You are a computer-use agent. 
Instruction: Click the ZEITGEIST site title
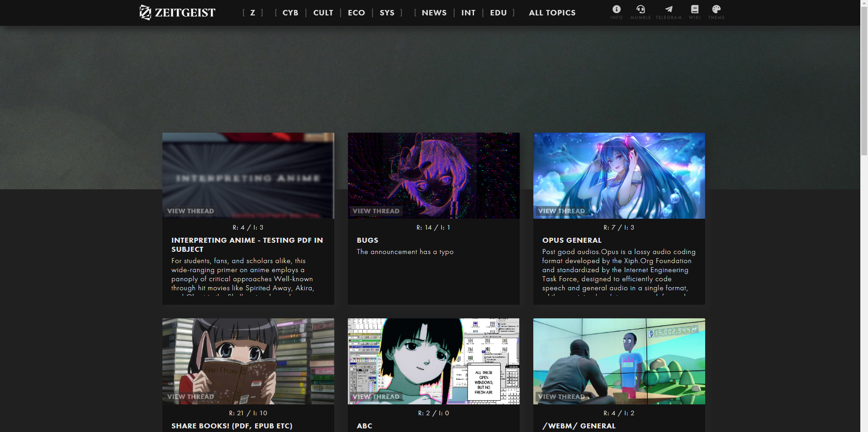pos(185,13)
